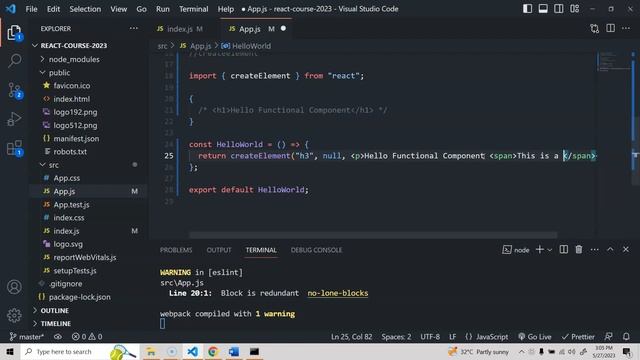This screenshot has height=360, width=640.
Task: Switch to the DEBUG CONSOLE tab
Action: (316, 250)
